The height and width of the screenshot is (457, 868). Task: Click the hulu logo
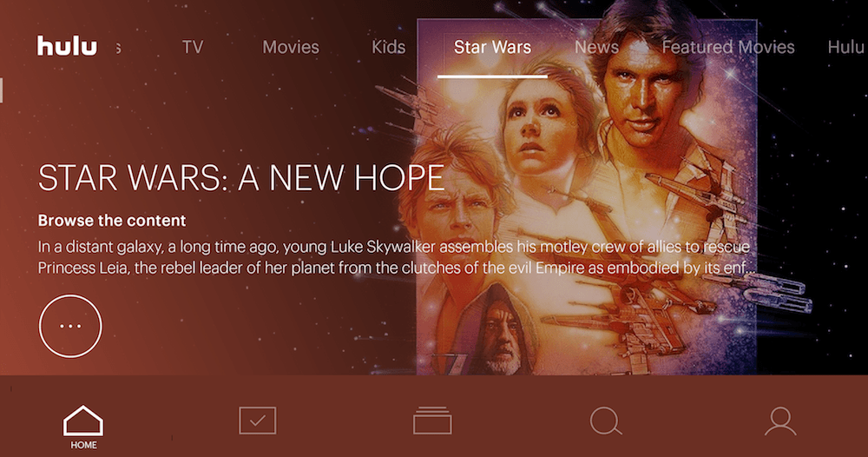click(67, 46)
